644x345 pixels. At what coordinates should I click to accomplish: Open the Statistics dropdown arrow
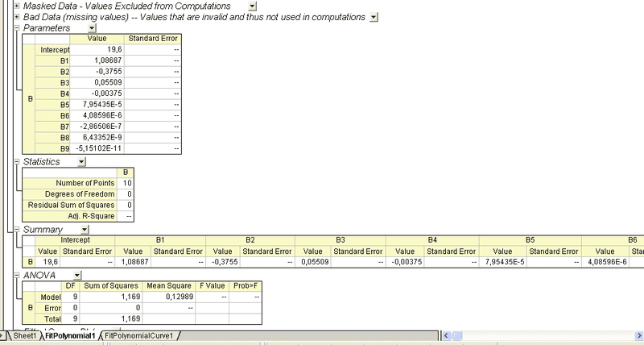pyautogui.click(x=81, y=161)
